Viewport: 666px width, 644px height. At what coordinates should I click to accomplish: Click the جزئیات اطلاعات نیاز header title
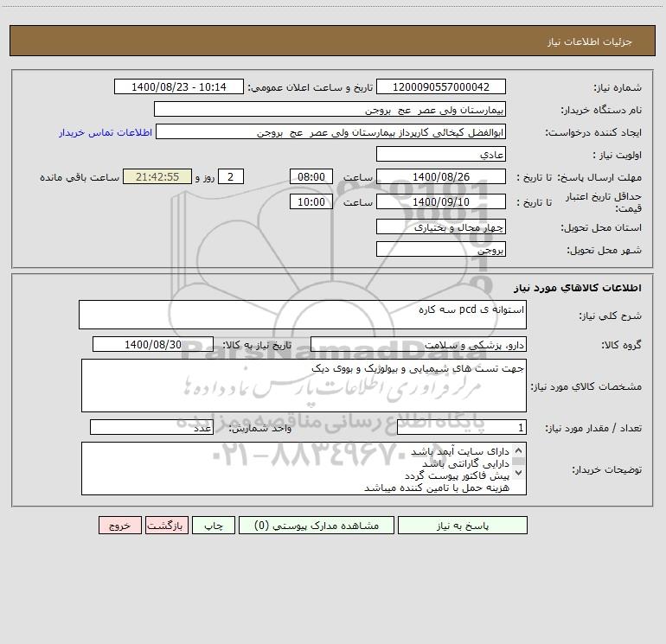coord(590,41)
